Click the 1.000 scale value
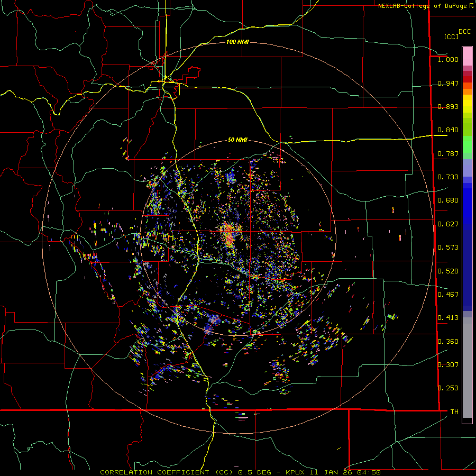The image size is (476, 476). point(448,59)
